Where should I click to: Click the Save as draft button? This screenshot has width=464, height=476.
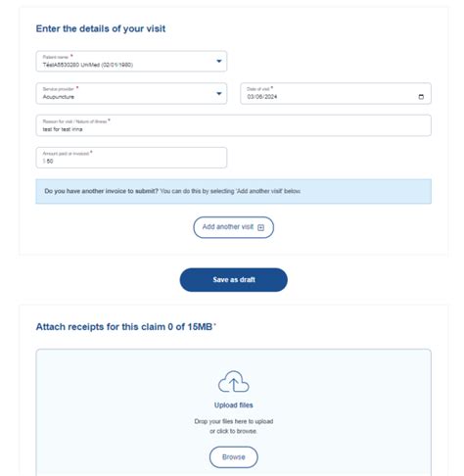pos(233,280)
